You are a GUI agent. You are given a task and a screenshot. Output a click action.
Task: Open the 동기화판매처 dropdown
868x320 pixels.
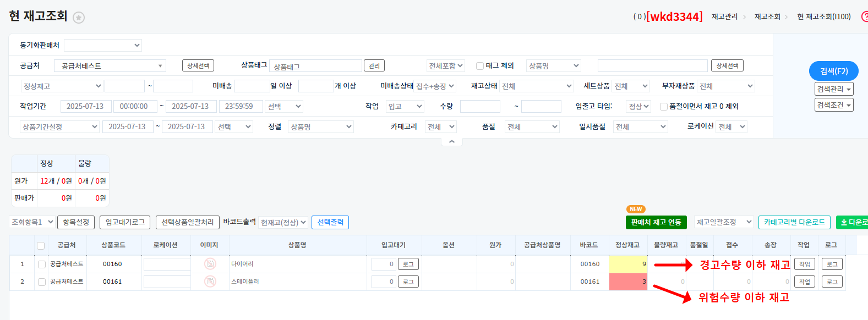(103, 45)
